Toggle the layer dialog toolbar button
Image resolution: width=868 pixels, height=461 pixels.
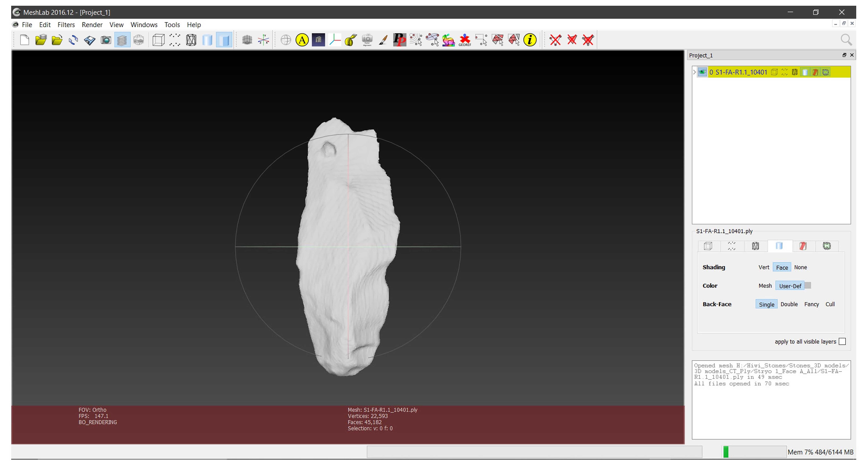pyautogui.click(x=122, y=40)
